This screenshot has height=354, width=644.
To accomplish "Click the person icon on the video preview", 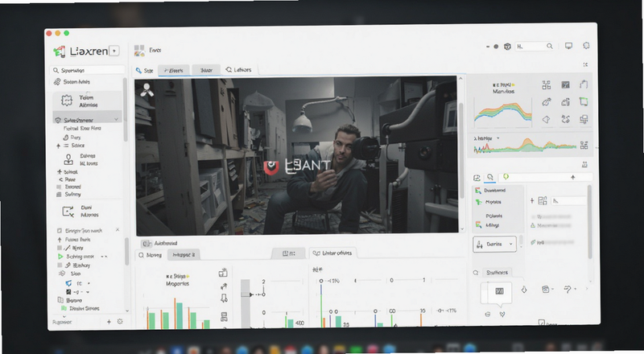I will 147,90.
